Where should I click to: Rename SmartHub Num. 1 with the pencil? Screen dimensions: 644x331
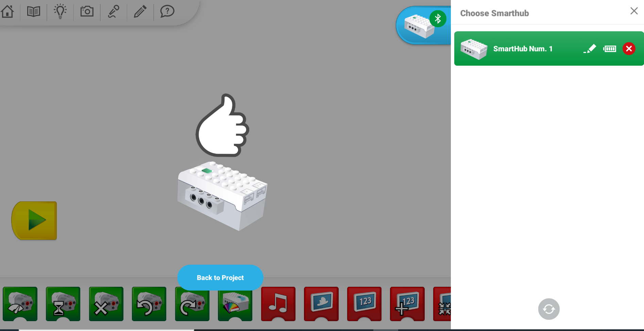click(590, 49)
